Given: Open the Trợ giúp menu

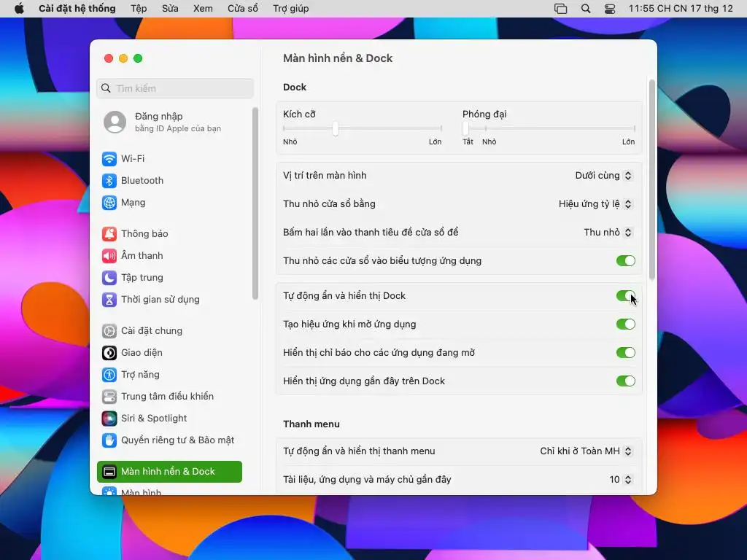Looking at the screenshot, I should (x=290, y=9).
